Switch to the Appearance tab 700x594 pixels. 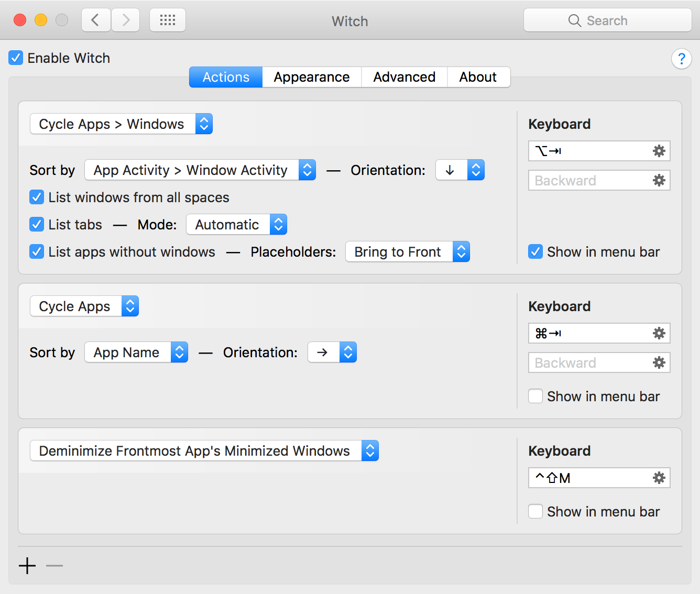312,77
